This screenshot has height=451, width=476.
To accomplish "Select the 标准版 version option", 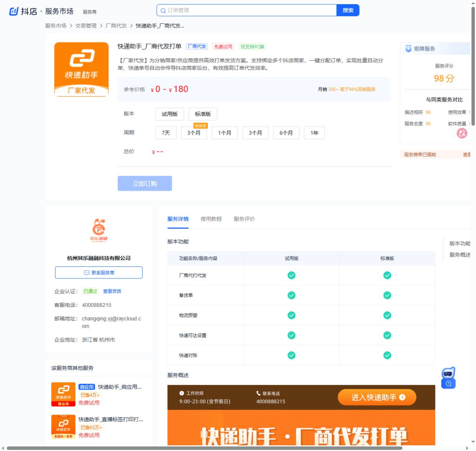I will (x=203, y=114).
